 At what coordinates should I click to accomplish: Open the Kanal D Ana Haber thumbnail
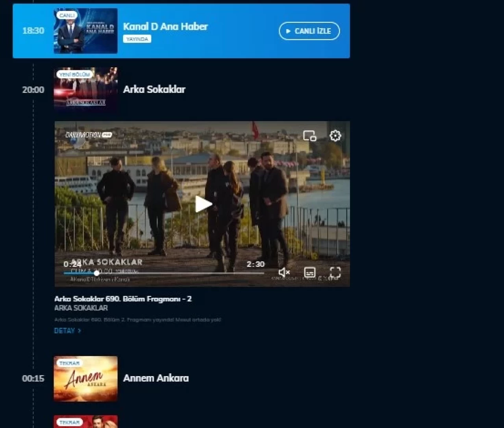point(85,31)
